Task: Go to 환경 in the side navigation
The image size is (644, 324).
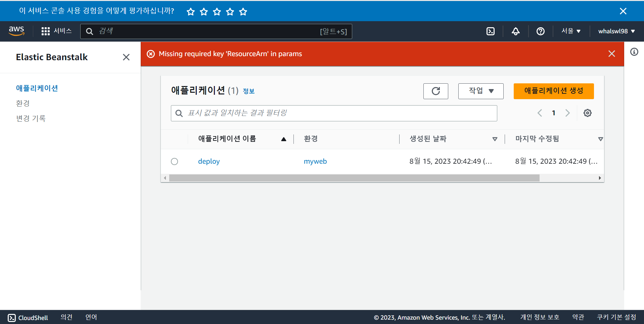Action: (23, 103)
